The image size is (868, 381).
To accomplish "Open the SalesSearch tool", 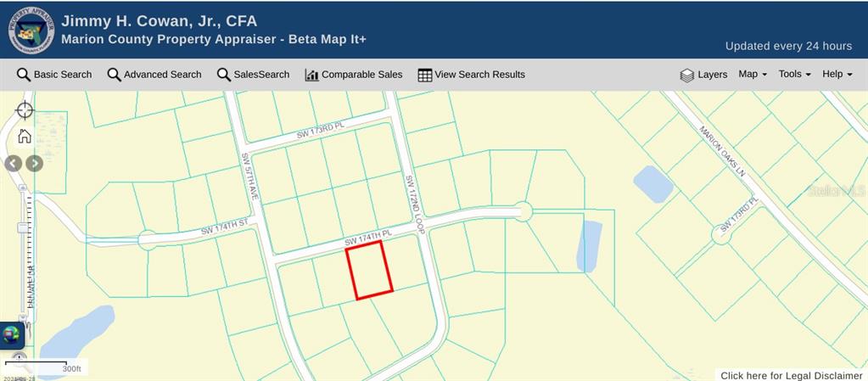I will pyautogui.click(x=253, y=75).
